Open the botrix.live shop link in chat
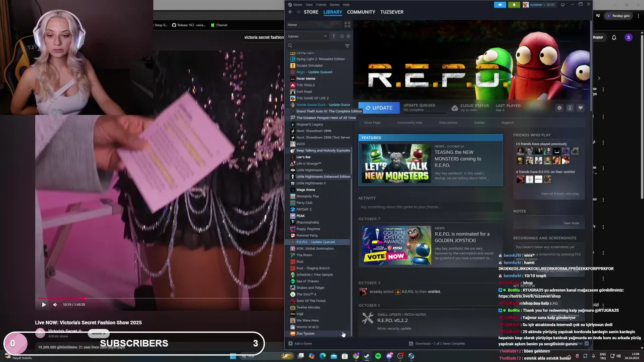The image size is (644, 362). coord(529,296)
